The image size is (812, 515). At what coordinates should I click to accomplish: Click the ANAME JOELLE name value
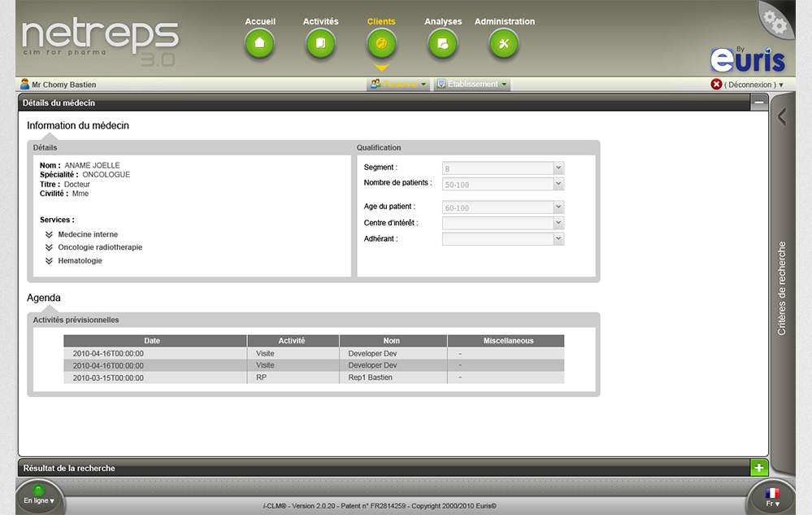[92, 165]
